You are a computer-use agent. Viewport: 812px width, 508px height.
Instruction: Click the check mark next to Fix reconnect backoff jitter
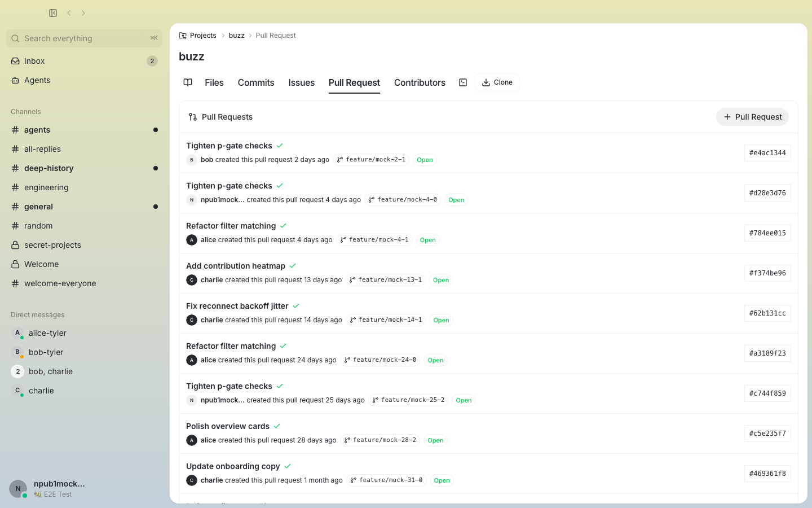[296, 306]
